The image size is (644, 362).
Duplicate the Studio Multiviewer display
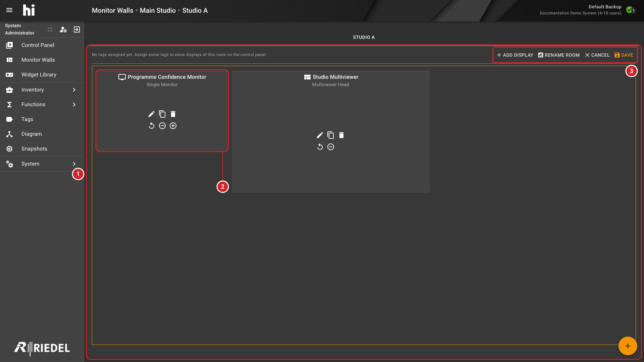click(x=331, y=135)
